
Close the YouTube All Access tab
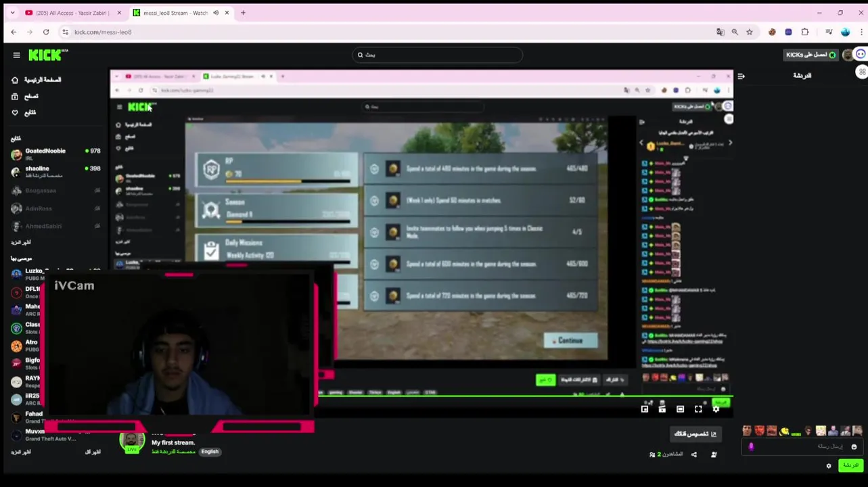tap(119, 13)
